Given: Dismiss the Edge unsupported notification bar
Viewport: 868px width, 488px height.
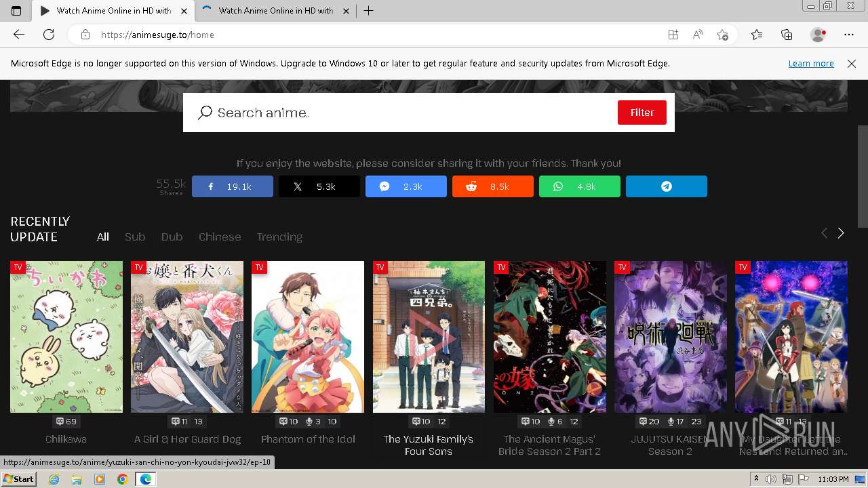Looking at the screenshot, I should 852,63.
